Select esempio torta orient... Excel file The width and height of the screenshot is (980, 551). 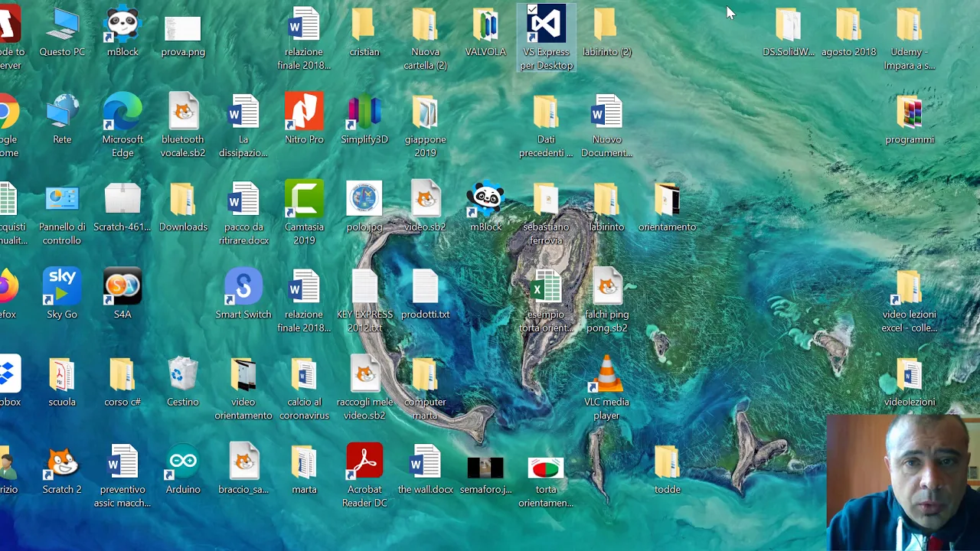[x=546, y=300]
